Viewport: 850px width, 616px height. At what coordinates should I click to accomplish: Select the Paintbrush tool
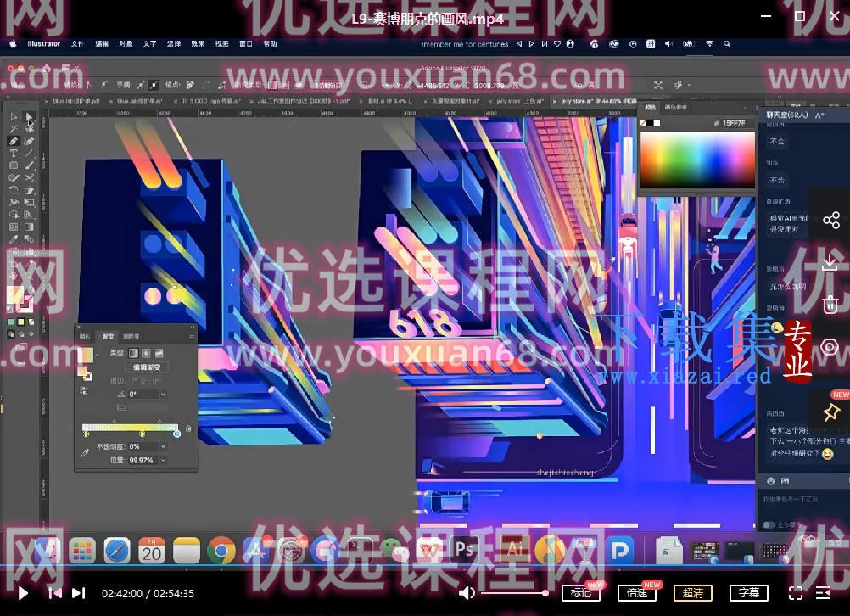[x=29, y=165]
